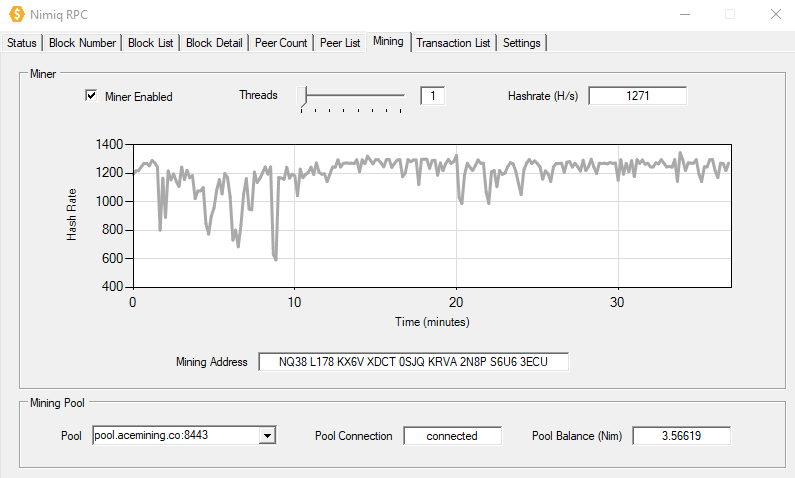The width and height of the screenshot is (795, 478).
Task: Click the Hash Rate axis title
Action: click(x=71, y=214)
